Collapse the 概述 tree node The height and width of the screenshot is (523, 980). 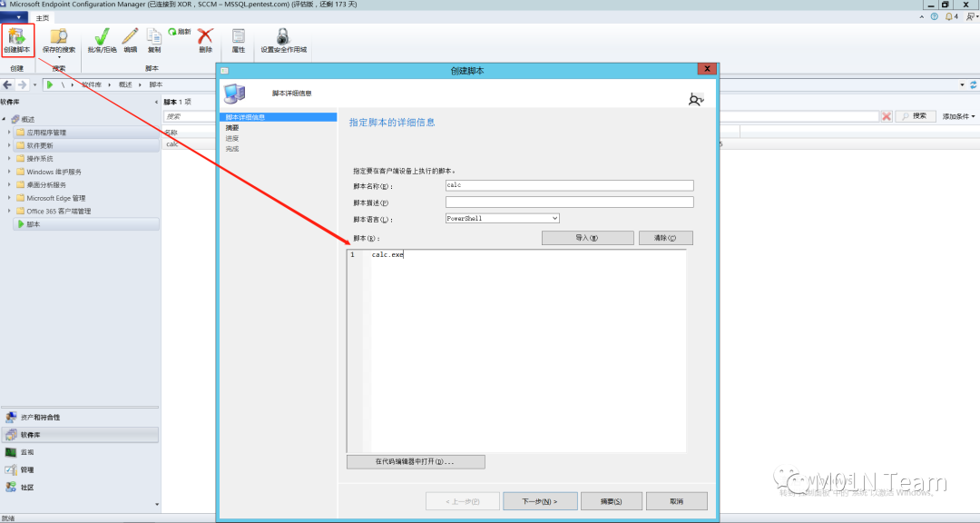click(x=4, y=119)
